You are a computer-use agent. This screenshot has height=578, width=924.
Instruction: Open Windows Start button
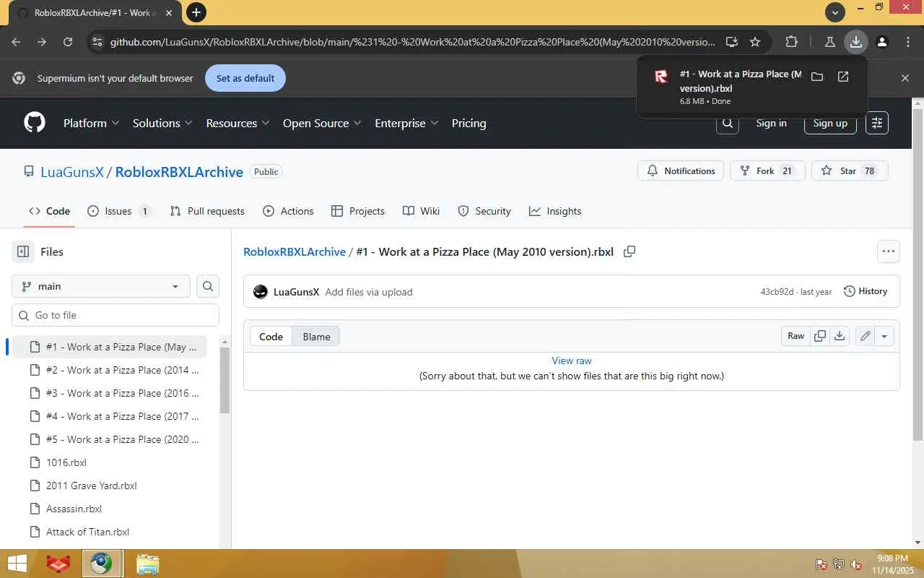pyautogui.click(x=16, y=564)
